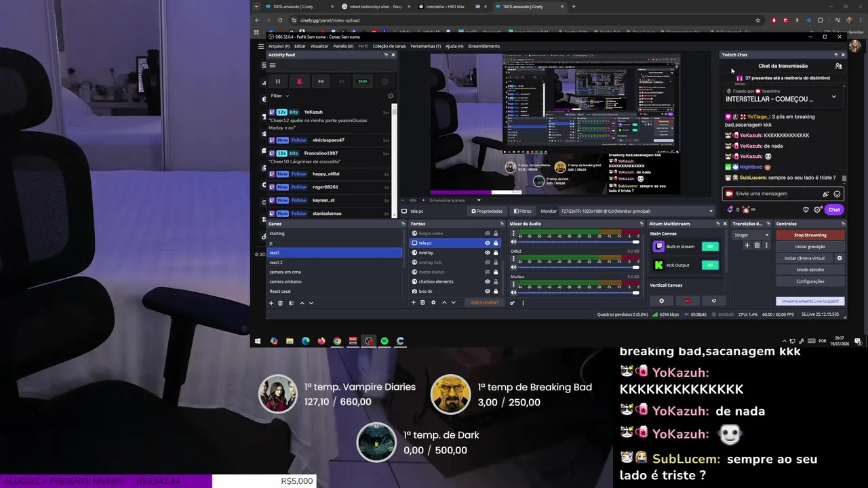Mute the CABLE speaker icon
This screenshot has width=868, height=488.
click(x=513, y=267)
